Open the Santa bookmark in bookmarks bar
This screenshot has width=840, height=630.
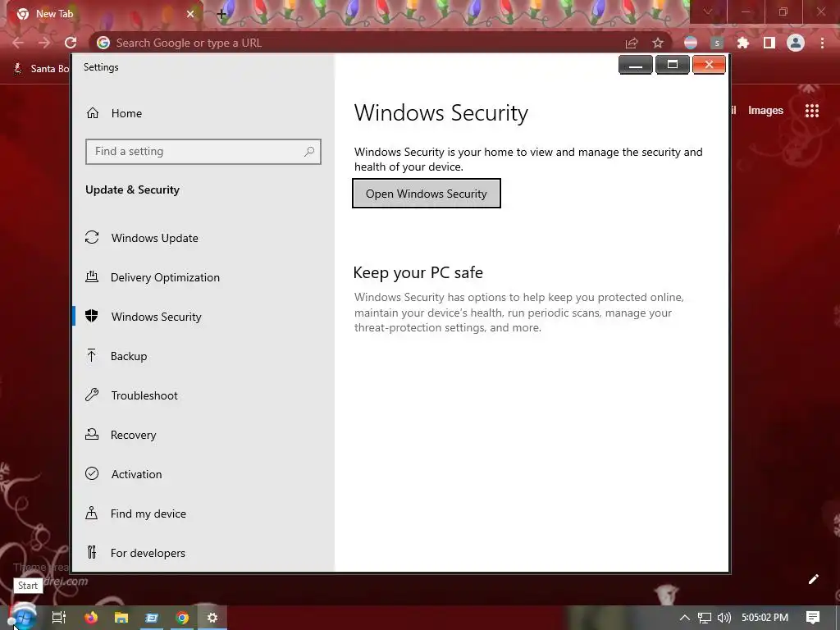(x=42, y=69)
